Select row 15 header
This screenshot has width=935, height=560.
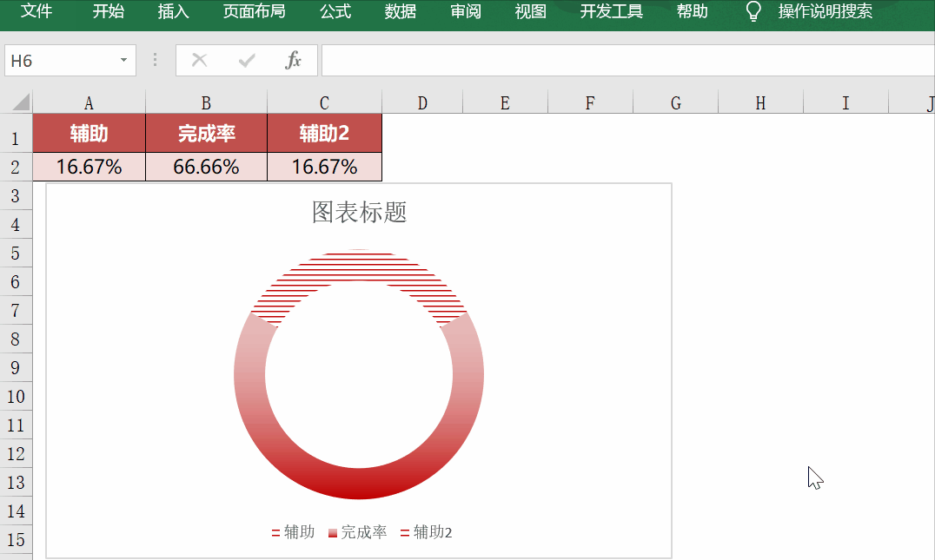click(x=16, y=540)
